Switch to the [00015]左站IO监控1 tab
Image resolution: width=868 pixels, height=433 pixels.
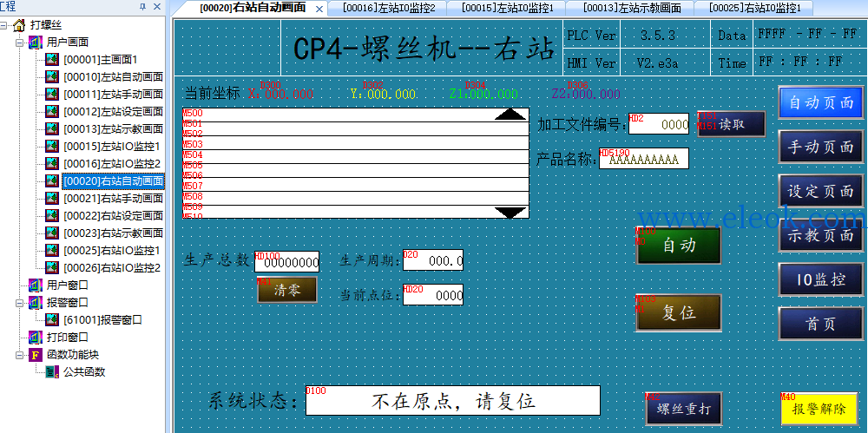(506, 8)
